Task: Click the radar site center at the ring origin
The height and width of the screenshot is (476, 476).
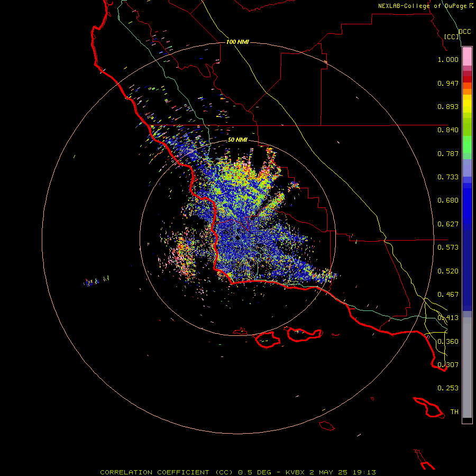Action: click(237, 237)
